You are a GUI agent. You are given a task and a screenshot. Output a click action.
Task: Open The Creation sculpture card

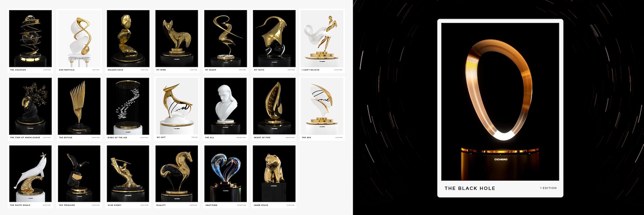pos(31,41)
